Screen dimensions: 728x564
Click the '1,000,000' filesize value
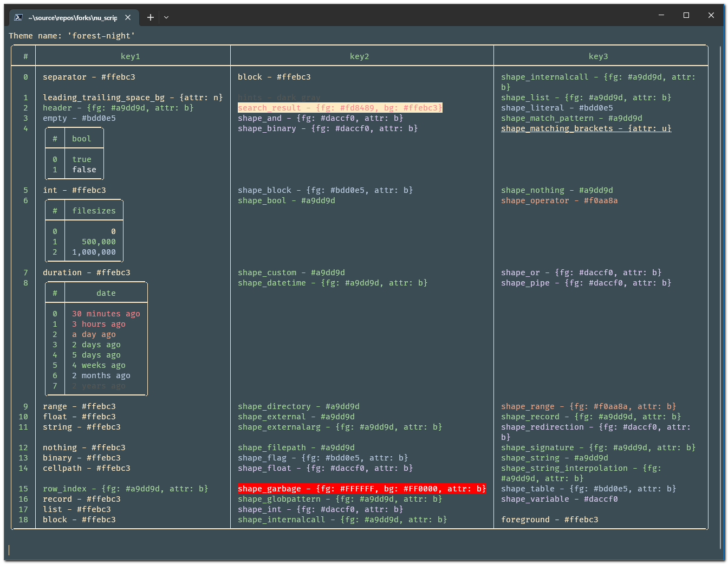click(x=94, y=252)
